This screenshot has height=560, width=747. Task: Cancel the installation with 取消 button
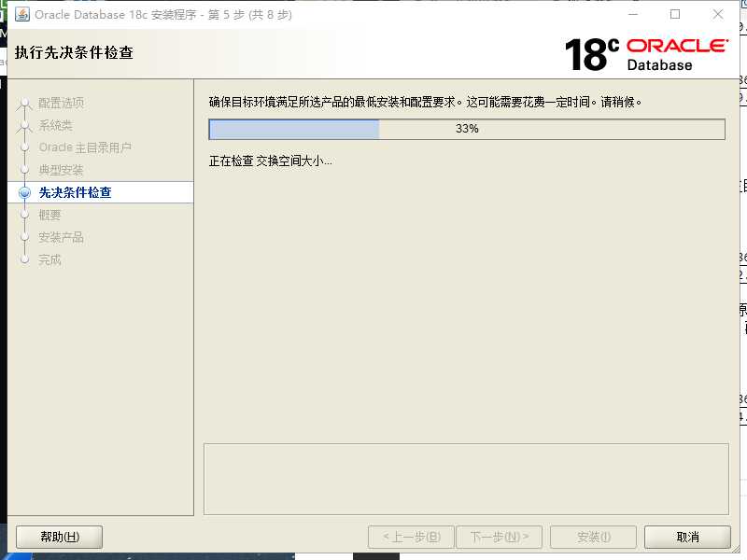tap(687, 538)
